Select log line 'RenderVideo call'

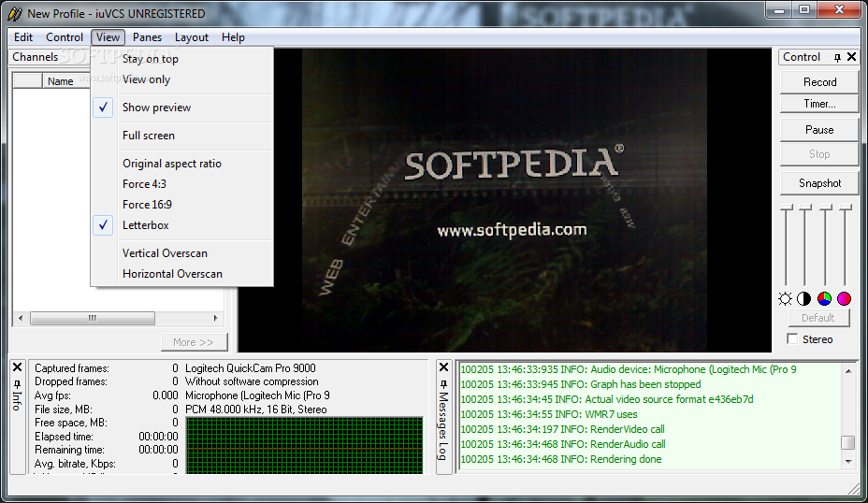(562, 429)
